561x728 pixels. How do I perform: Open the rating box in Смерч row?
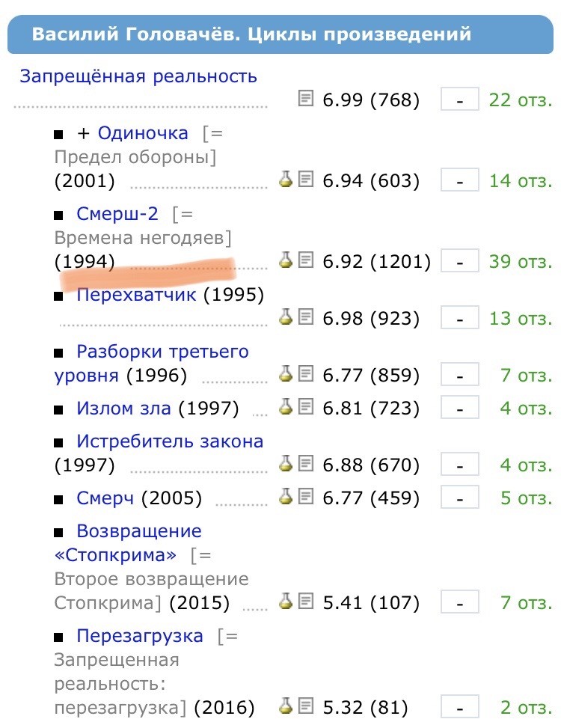click(x=459, y=498)
